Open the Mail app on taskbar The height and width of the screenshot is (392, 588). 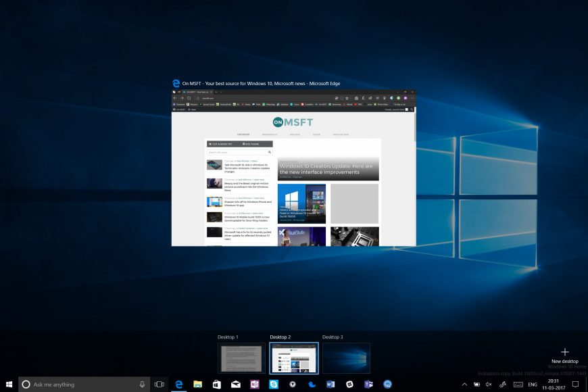(x=236, y=384)
